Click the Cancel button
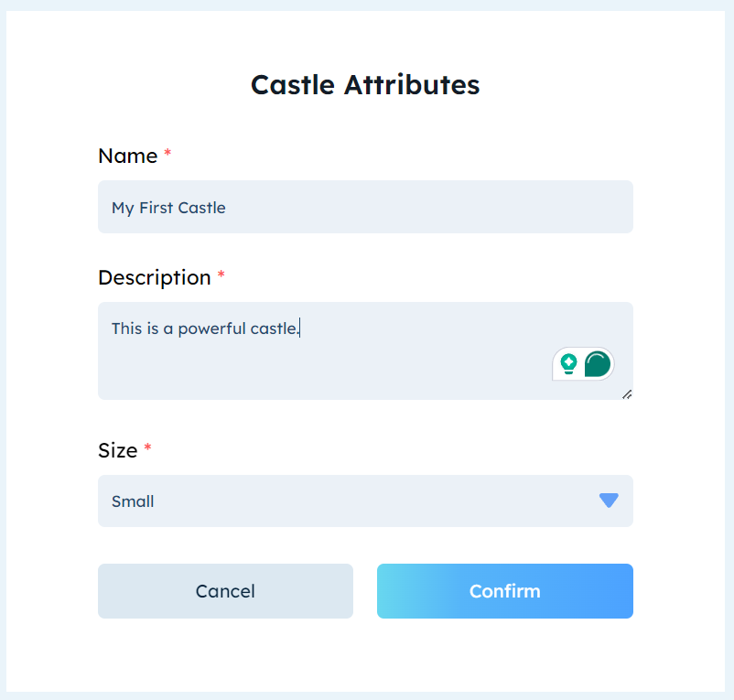 pyautogui.click(x=225, y=591)
